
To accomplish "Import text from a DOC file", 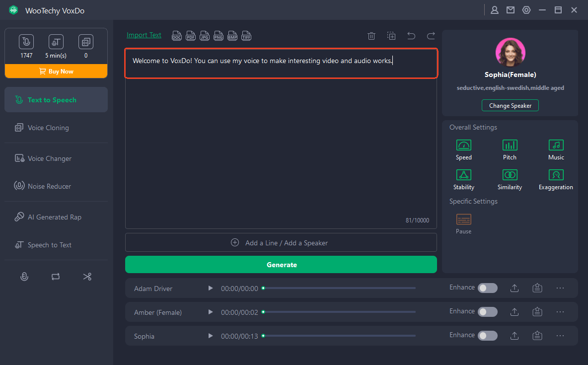I will [176, 35].
